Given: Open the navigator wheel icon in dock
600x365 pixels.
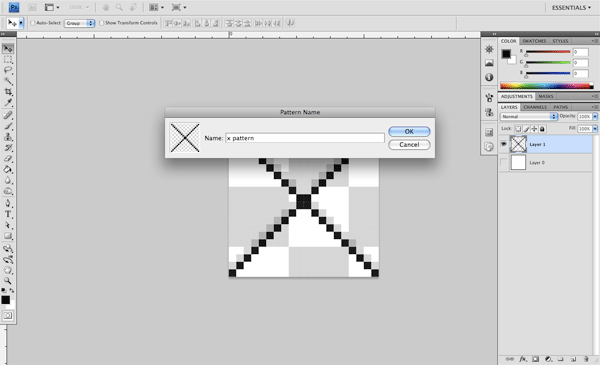Looking at the screenshot, I should [489, 49].
